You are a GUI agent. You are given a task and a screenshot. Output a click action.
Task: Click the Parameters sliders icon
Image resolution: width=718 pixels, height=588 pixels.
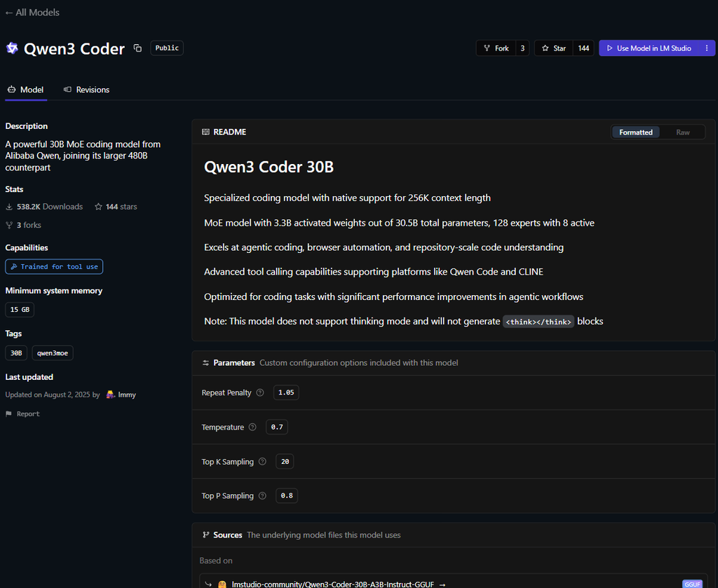click(205, 363)
